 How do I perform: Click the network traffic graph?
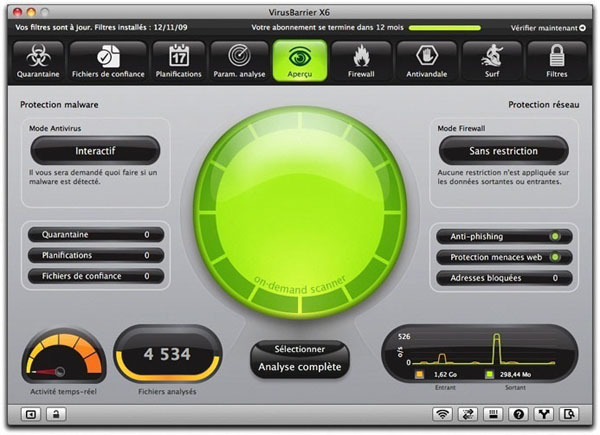pyautogui.click(x=479, y=354)
